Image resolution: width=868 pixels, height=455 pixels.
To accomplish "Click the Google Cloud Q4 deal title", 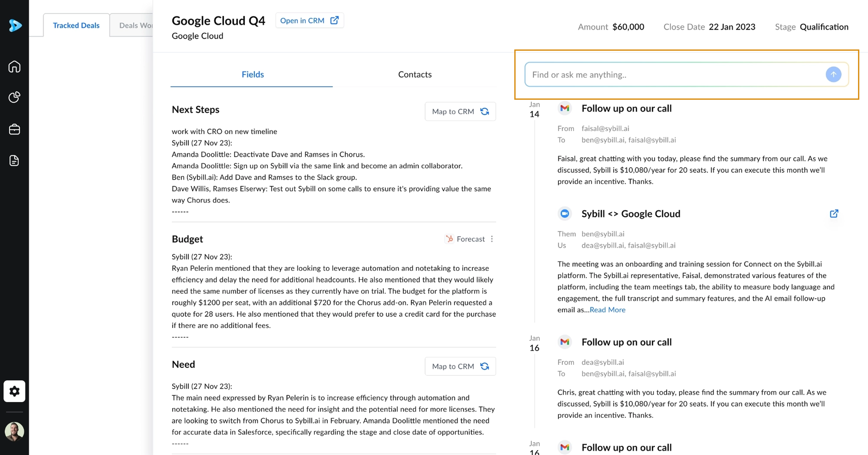I will (218, 21).
